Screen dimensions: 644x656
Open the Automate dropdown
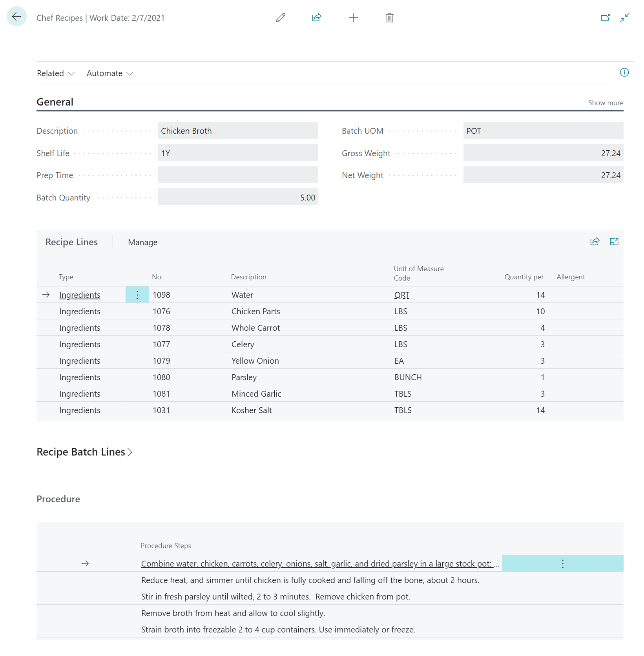[109, 73]
